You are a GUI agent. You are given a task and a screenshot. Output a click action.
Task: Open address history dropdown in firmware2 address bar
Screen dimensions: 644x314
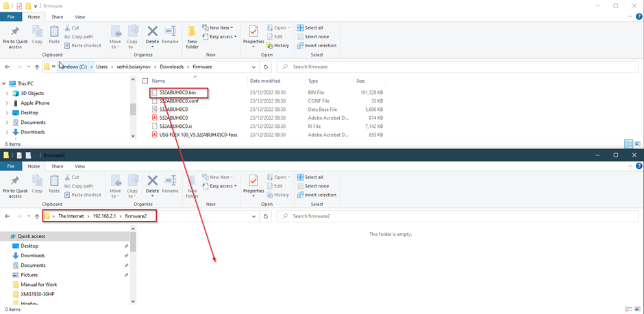click(253, 216)
